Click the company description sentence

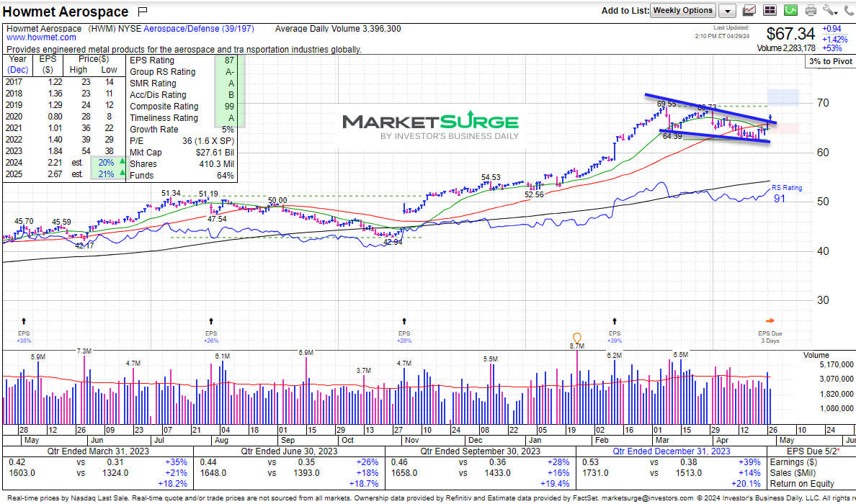click(184, 49)
